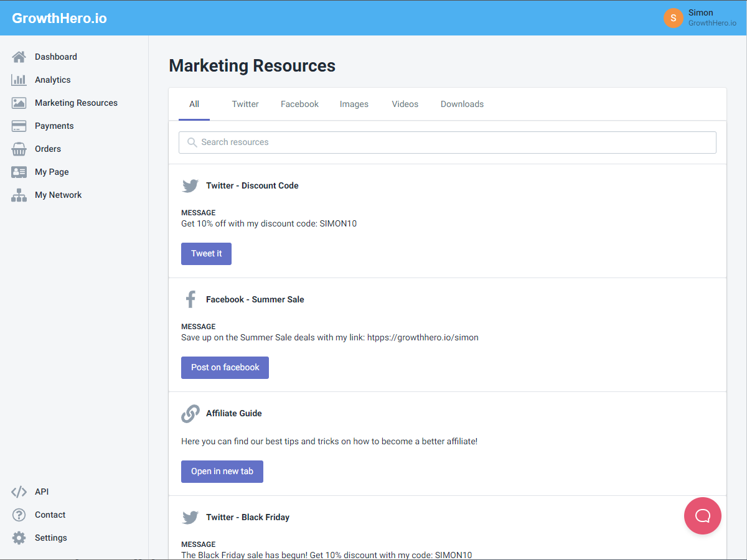The image size is (747, 560).
Task: Click the Tweet it button
Action: point(206,253)
